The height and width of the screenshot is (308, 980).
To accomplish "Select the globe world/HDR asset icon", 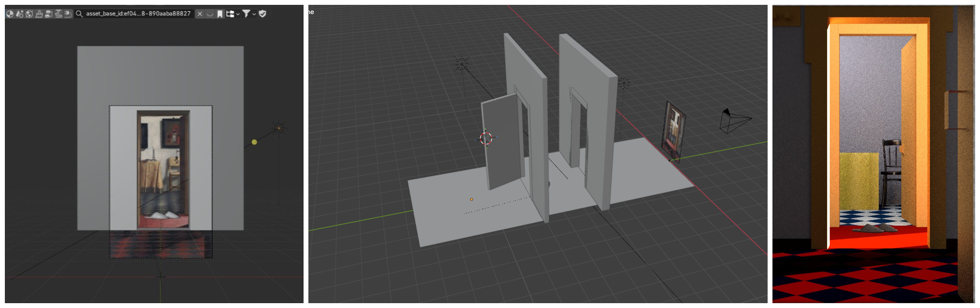I will [x=29, y=14].
